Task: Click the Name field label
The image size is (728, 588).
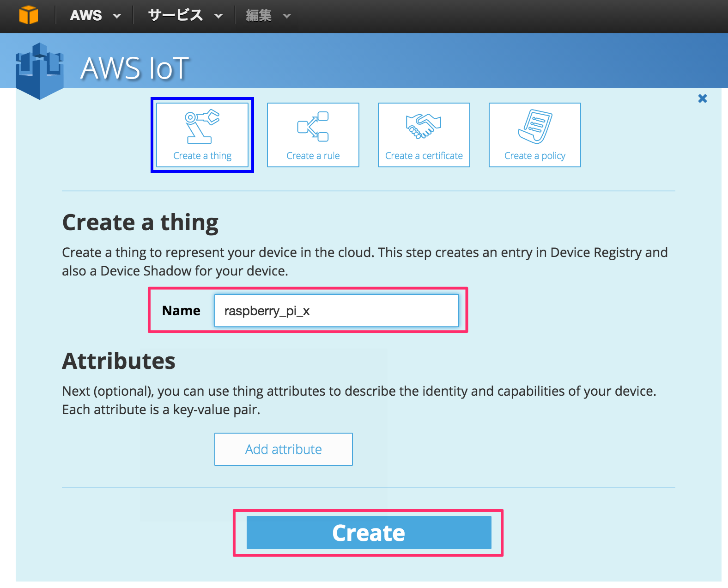Action: 181,311
